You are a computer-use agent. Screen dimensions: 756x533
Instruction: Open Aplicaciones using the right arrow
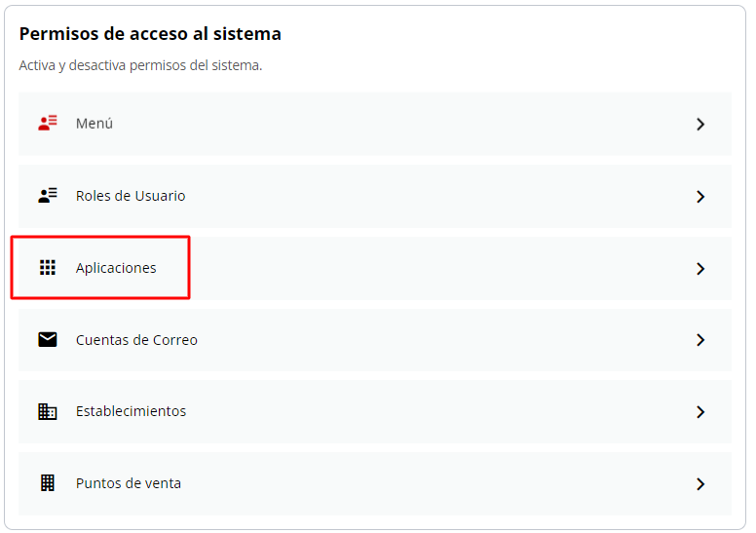(x=700, y=268)
